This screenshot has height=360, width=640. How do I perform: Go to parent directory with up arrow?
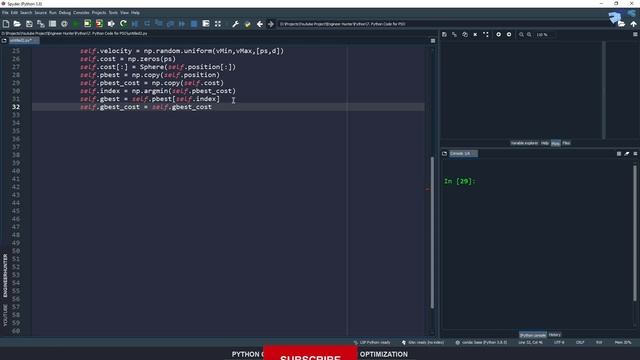(633, 24)
